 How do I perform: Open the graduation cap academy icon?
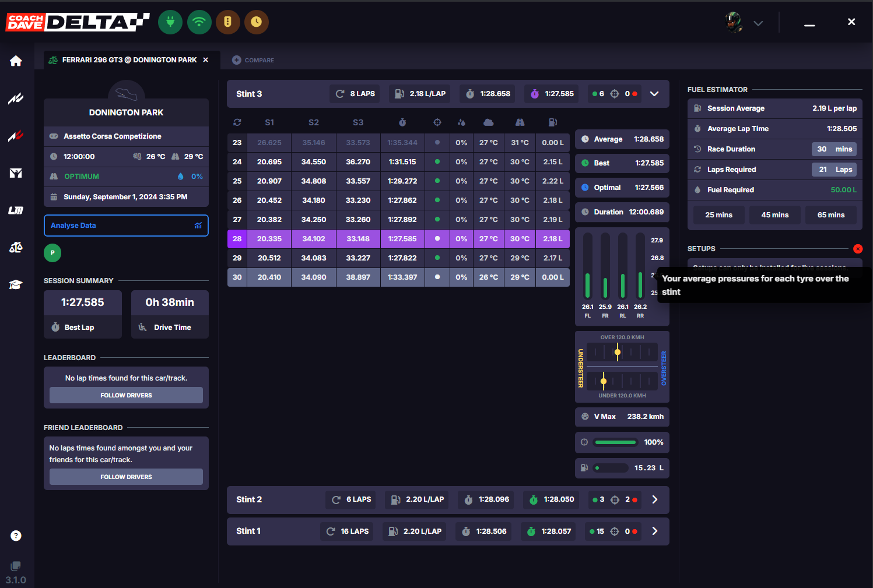point(16,284)
